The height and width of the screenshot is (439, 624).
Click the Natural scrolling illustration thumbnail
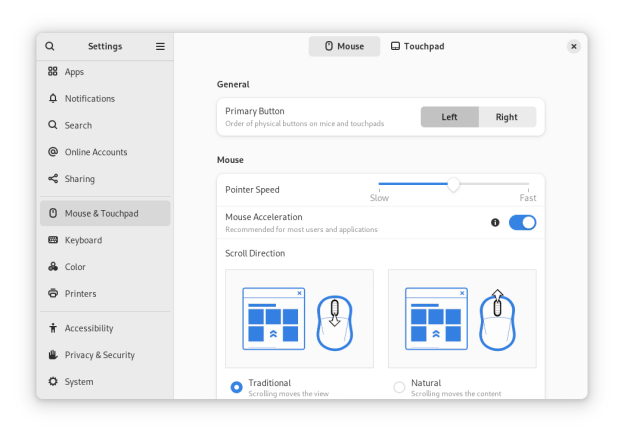[x=462, y=318]
